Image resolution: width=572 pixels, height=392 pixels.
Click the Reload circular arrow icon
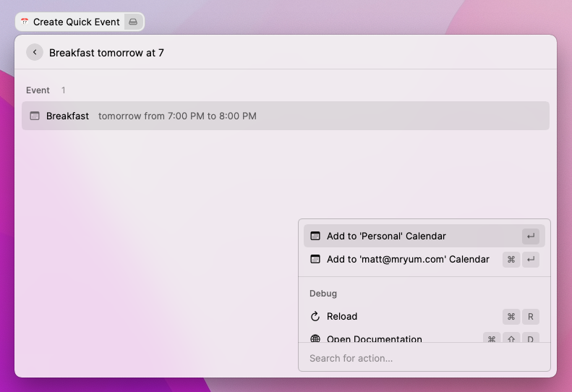[x=315, y=317]
